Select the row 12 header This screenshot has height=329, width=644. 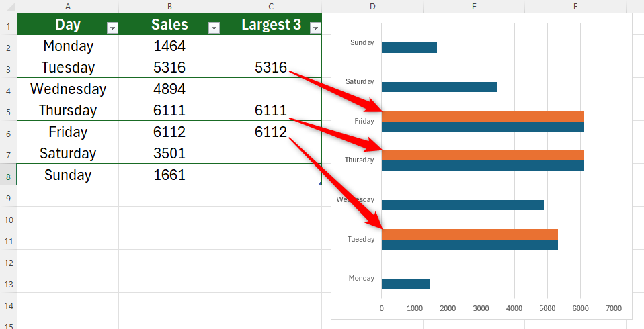(x=7, y=262)
